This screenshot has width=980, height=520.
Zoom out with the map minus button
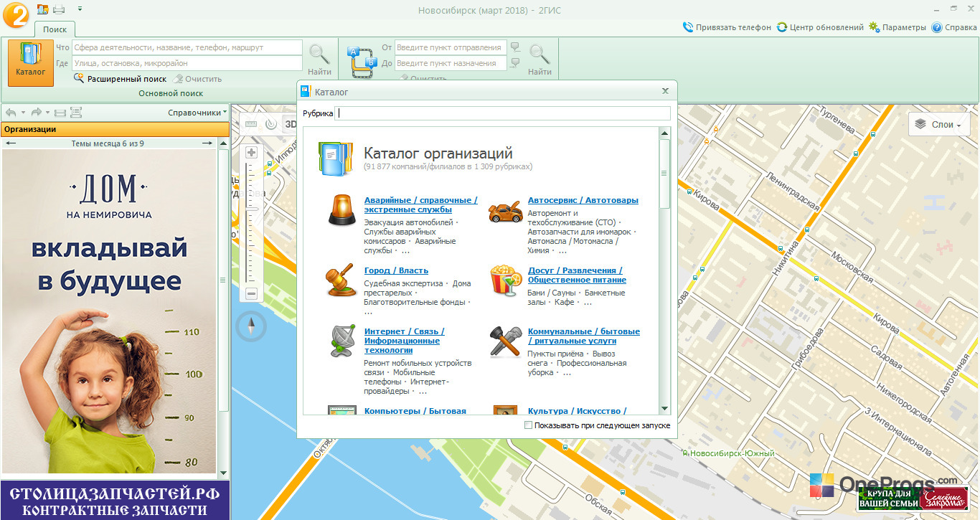(x=252, y=293)
